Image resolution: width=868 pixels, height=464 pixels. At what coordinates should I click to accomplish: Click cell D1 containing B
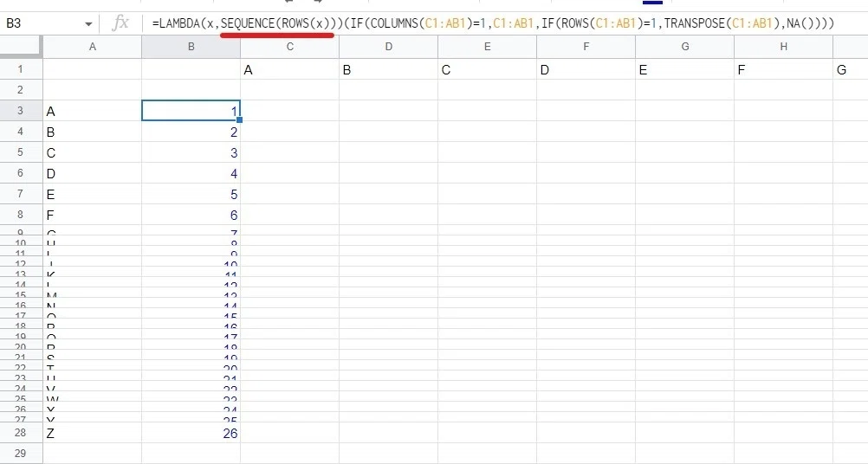coord(389,69)
